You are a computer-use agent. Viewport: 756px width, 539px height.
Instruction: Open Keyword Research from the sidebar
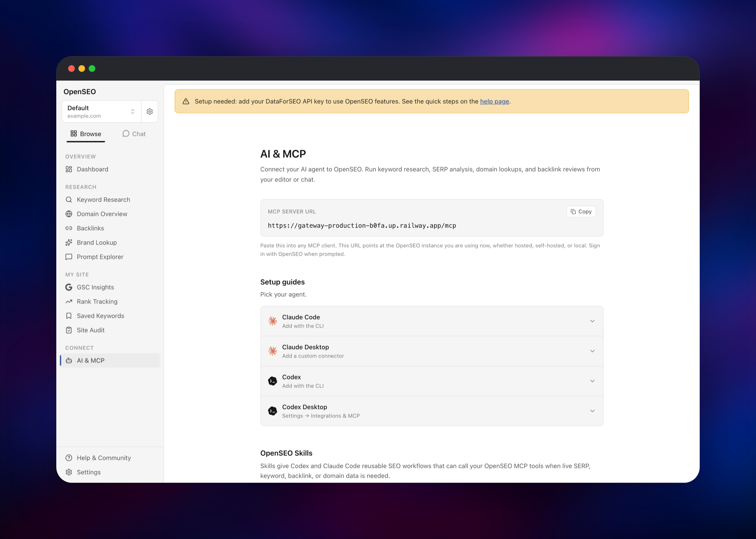coord(110,199)
